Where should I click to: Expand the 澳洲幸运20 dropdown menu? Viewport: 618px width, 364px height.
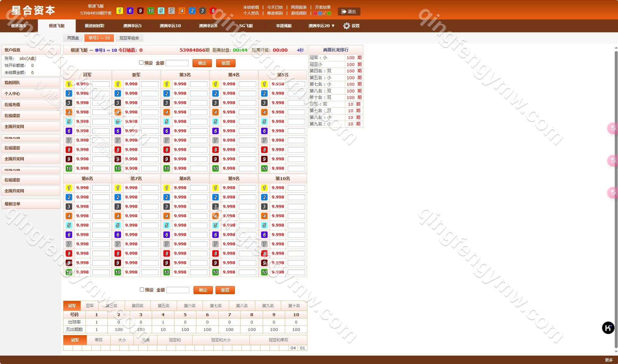321,26
